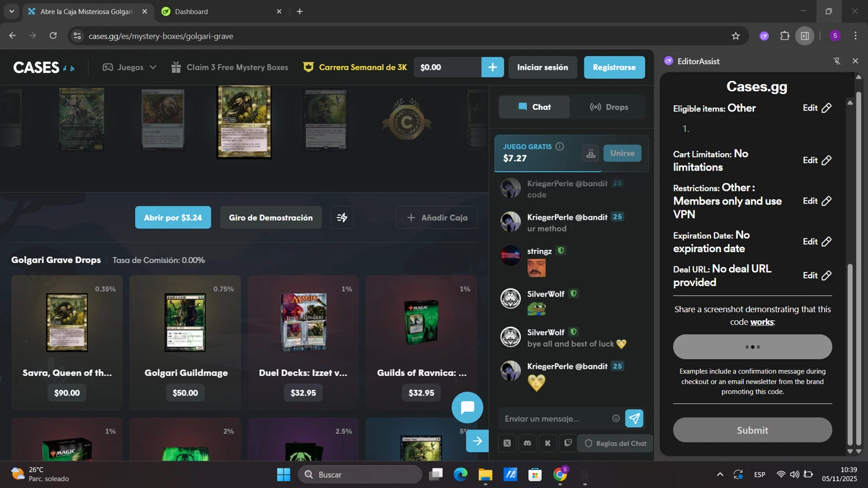868x488 pixels.
Task: Edit the Restrictions field
Action: pos(817,201)
